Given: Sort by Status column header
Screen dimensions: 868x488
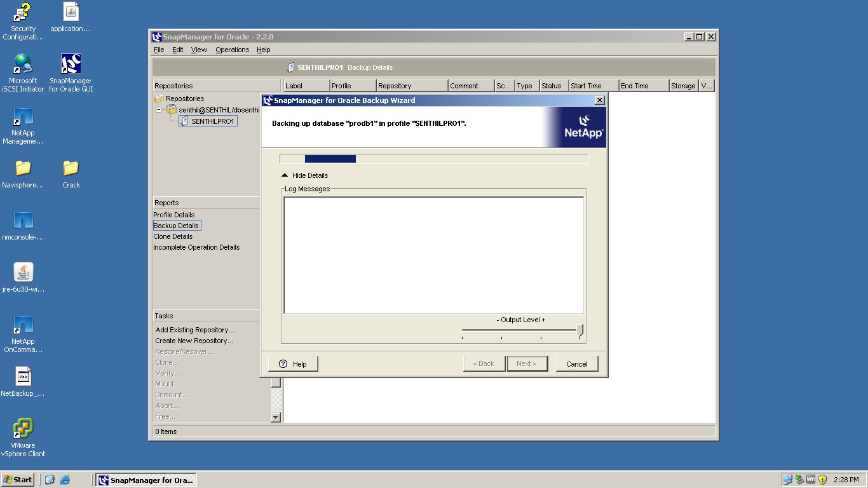Looking at the screenshot, I should [x=553, y=86].
